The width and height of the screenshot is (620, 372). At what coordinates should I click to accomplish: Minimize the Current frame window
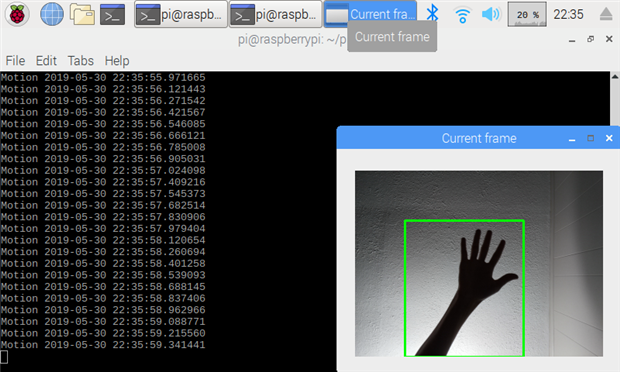point(572,139)
